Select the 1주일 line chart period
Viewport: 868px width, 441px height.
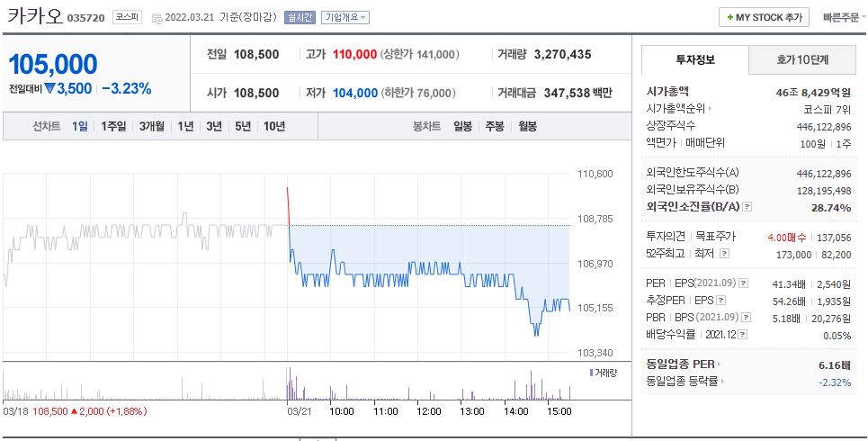tap(113, 126)
